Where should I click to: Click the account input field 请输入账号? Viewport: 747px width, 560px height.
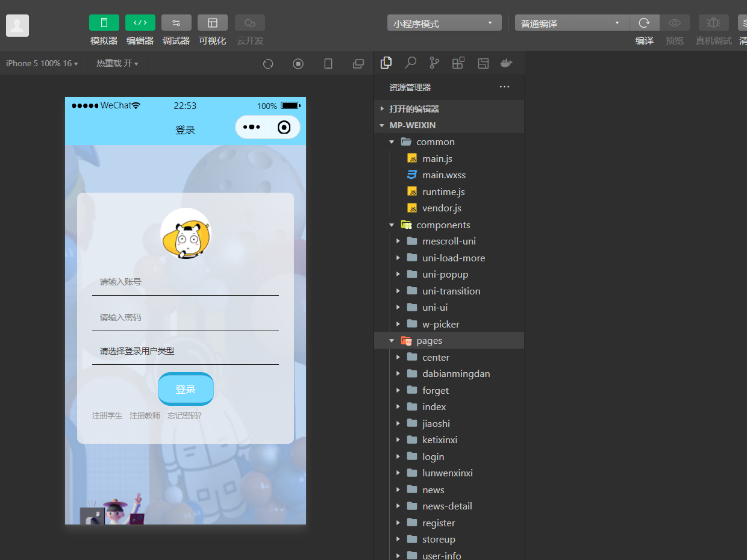(186, 282)
